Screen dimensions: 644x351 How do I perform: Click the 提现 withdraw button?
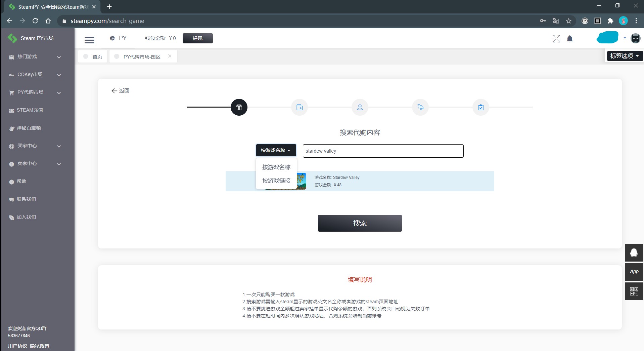(197, 38)
